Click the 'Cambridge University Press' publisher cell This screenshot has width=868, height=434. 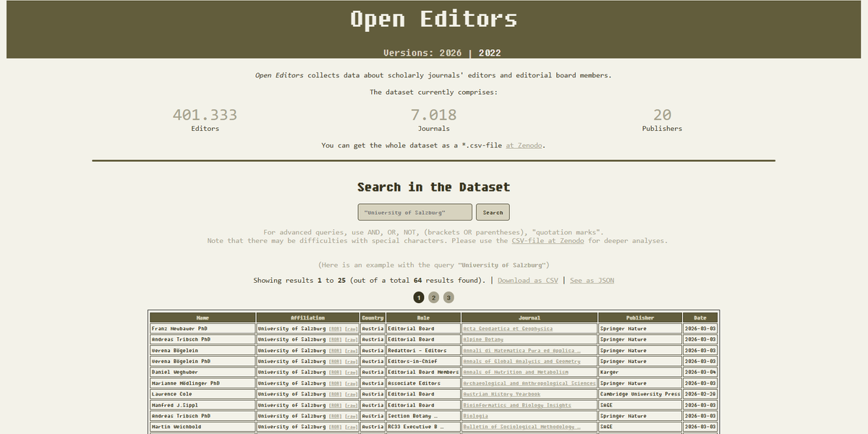click(640, 394)
